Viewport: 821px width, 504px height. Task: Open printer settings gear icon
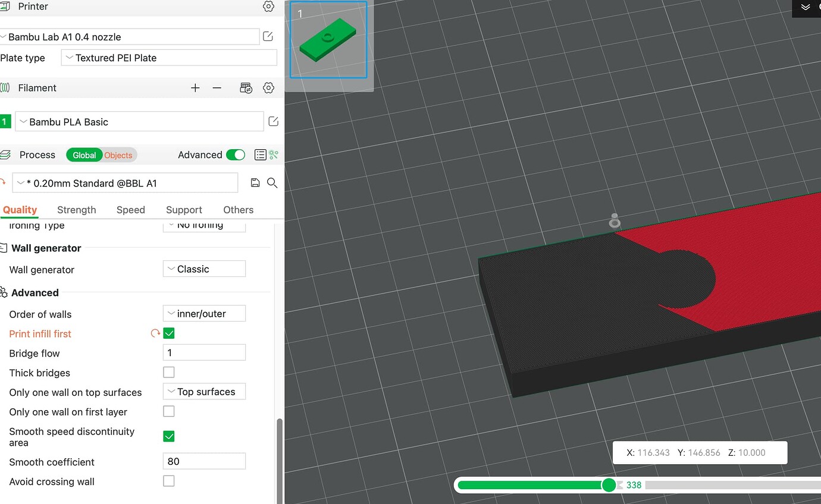click(268, 7)
